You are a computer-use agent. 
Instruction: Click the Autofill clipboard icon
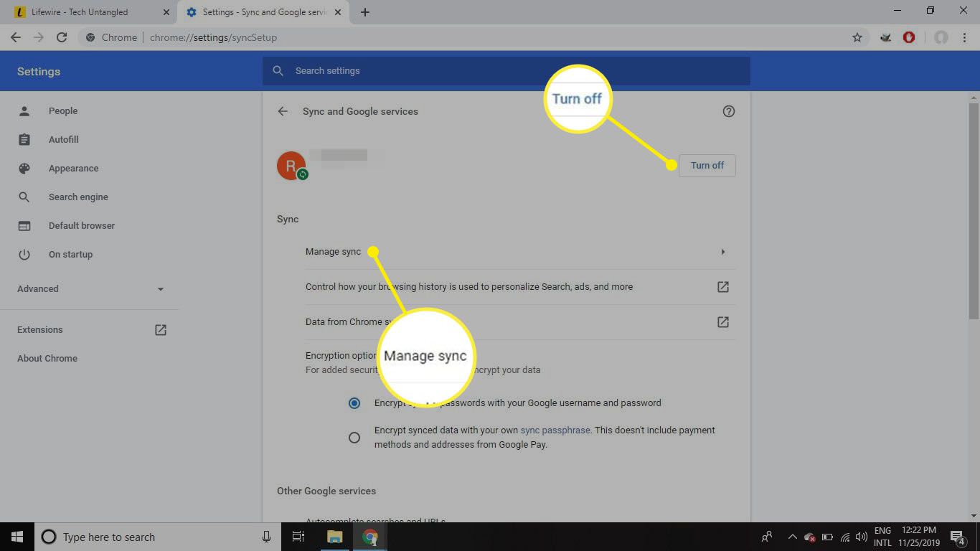click(x=24, y=139)
